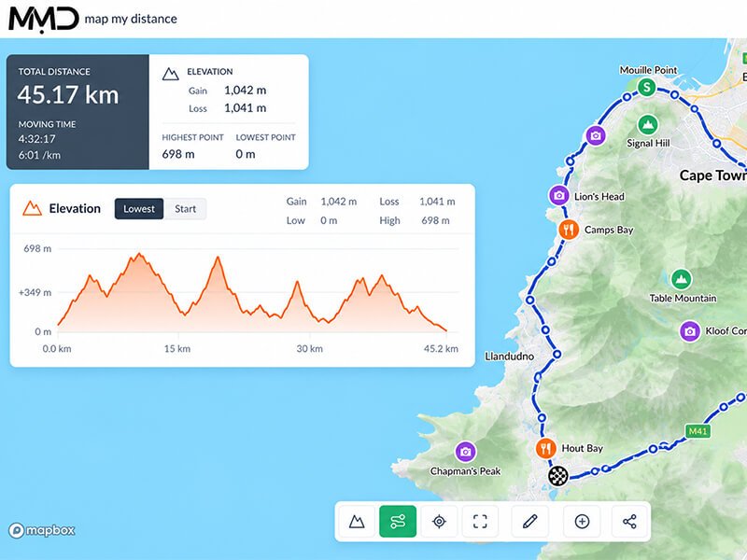The height and width of the screenshot is (560, 747).
Task: Switch to the Start elevation tab
Action: tap(185, 209)
